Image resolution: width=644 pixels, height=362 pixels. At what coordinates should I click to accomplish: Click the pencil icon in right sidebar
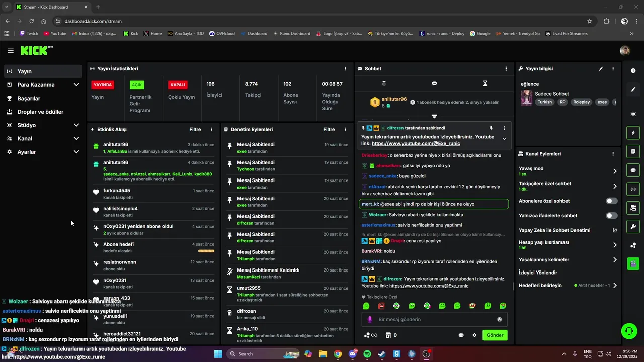pos(633,89)
